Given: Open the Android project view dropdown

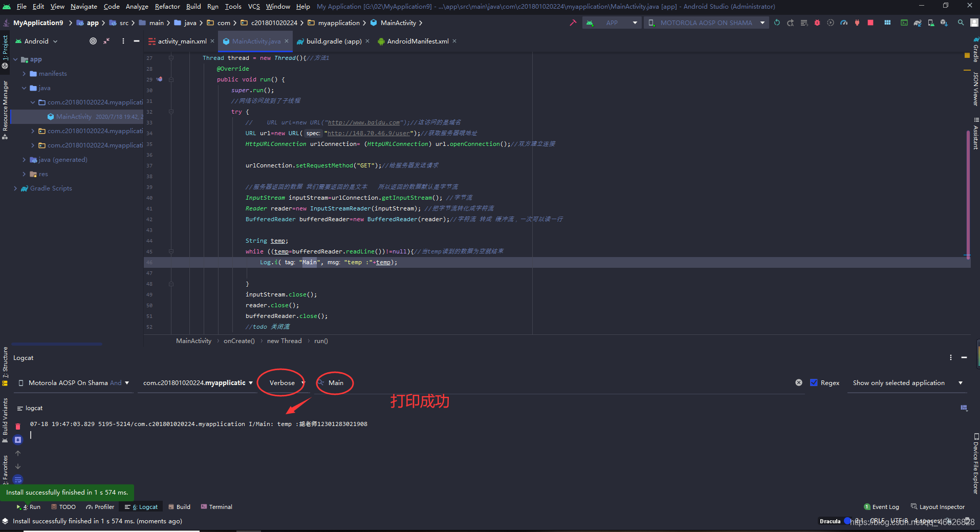Looking at the screenshot, I should coord(37,41).
